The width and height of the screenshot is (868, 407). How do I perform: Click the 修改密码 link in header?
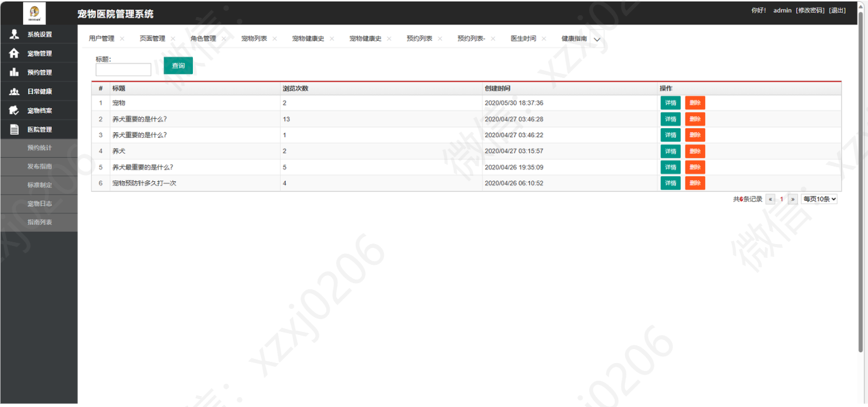pyautogui.click(x=810, y=10)
